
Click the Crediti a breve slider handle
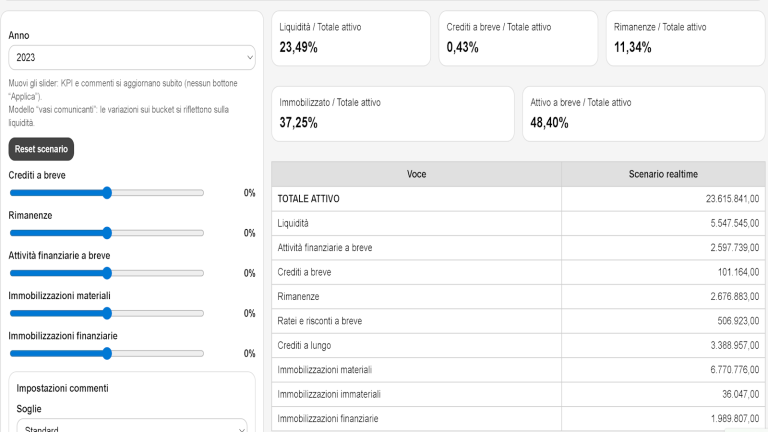[x=106, y=193]
